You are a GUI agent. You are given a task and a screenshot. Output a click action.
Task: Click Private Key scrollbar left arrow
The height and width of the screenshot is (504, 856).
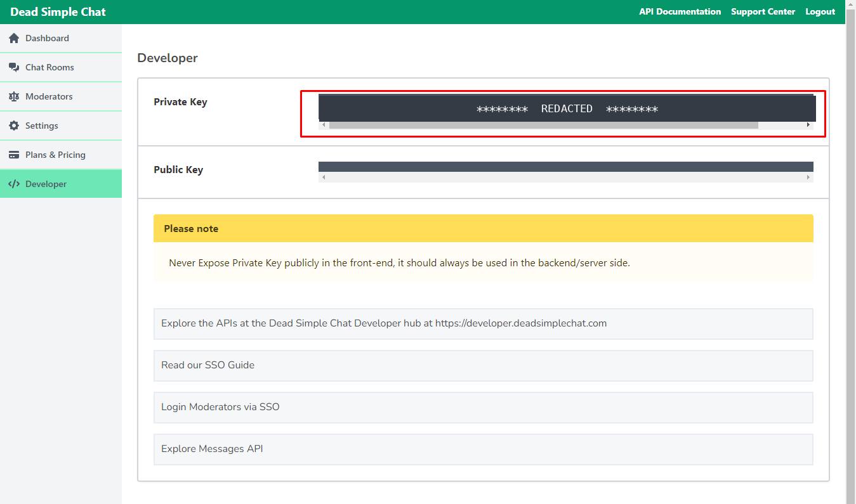point(324,125)
